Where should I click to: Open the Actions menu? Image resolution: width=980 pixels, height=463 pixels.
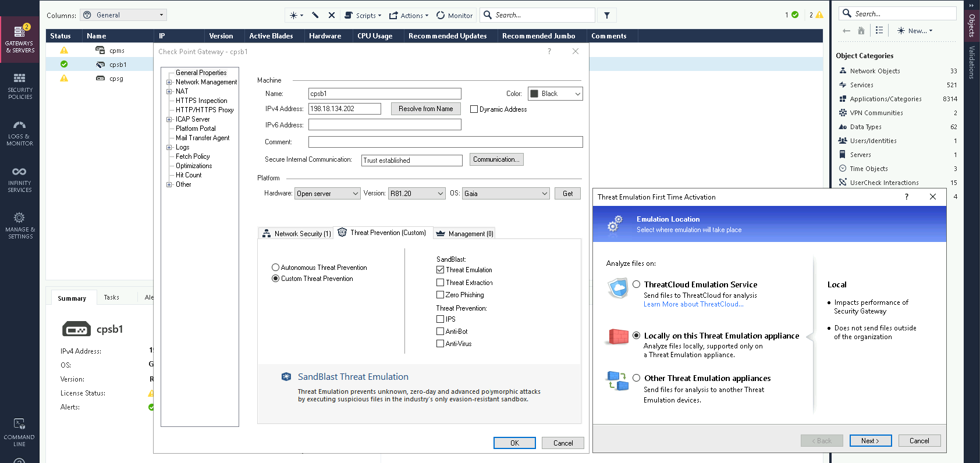tap(409, 16)
